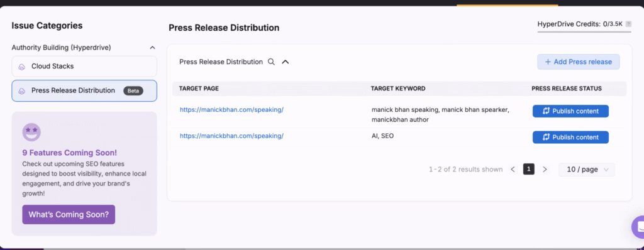Publish content for manick bhan speaking keywords
The width and height of the screenshot is (644, 250).
[x=570, y=111]
